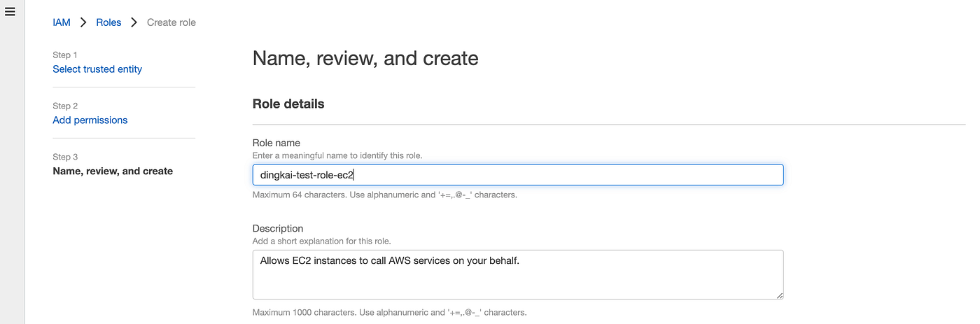Image resolution: width=980 pixels, height=324 pixels.
Task: Open the Add permissions step
Action: [90, 120]
